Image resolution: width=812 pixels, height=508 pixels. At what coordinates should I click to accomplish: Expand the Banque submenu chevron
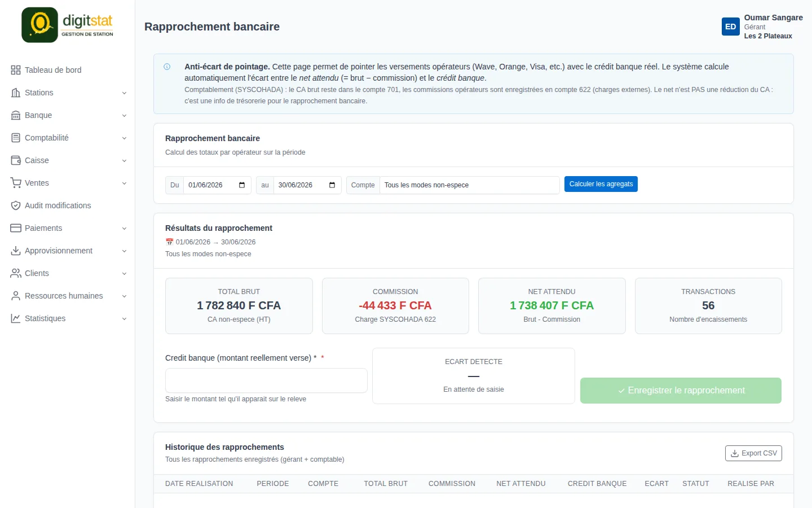[124, 116]
